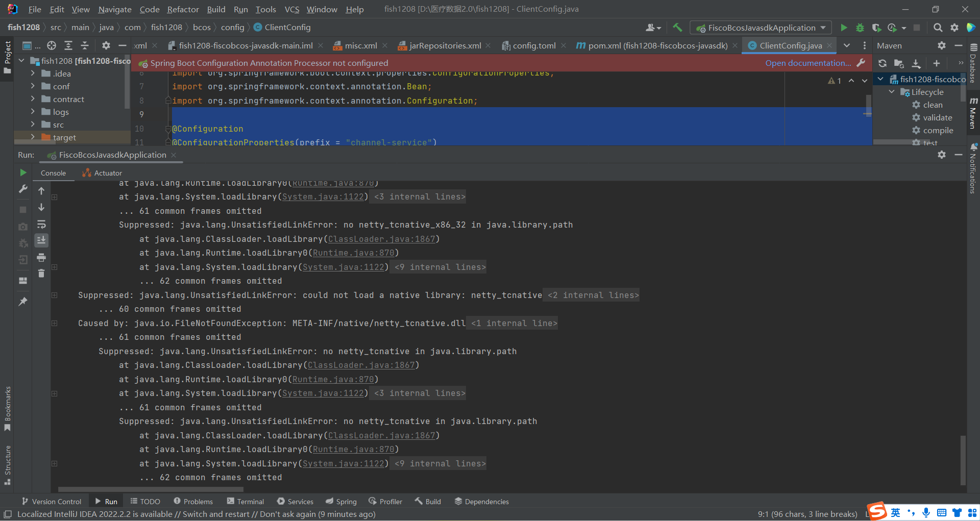Open IDE settings gear in top toolbar
The image size is (980, 521).
954,28
